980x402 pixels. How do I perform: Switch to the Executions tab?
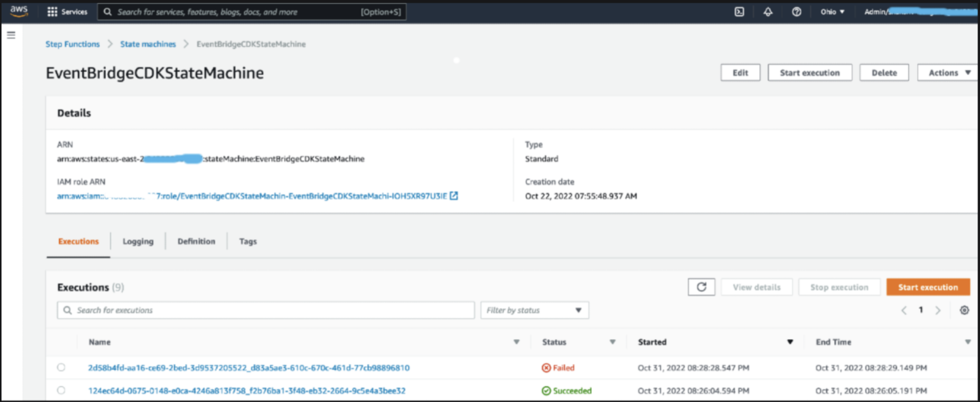[78, 241]
